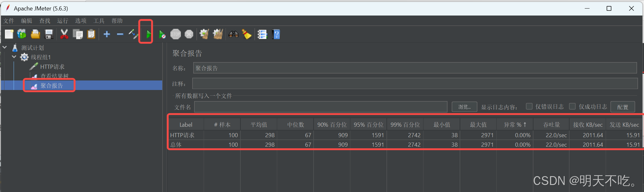This screenshot has height=192, width=644.
Task: Click the Paste clipboard icon
Action: tap(91, 34)
